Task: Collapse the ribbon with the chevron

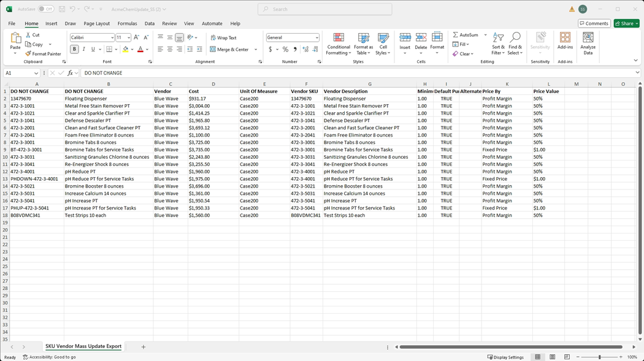Action: (x=635, y=61)
